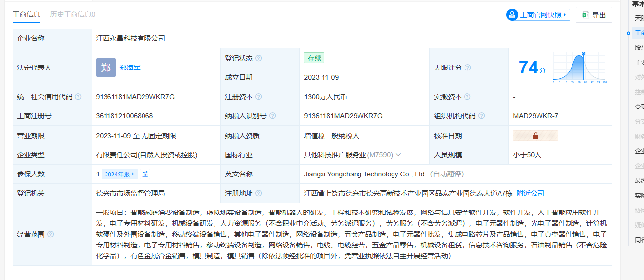Click question mark next to 注册资本

click(x=259, y=97)
